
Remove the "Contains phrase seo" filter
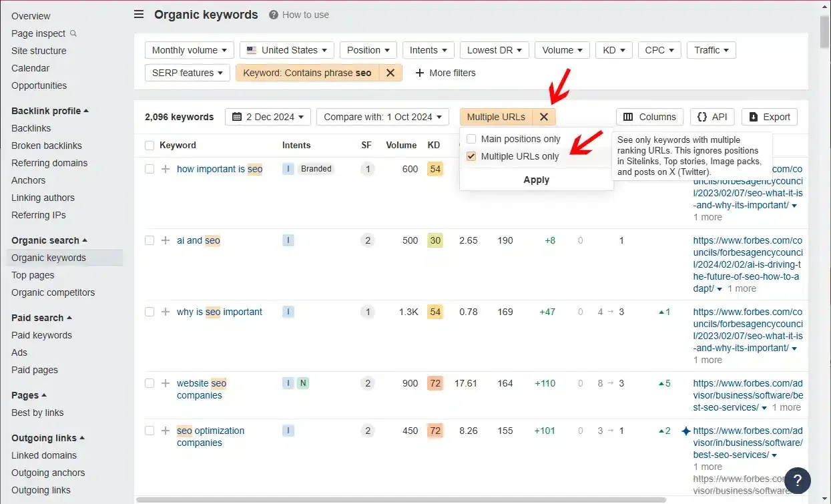(x=390, y=73)
